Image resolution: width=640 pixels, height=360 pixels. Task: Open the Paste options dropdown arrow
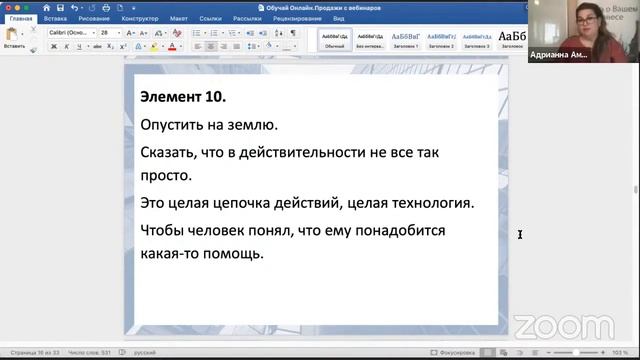[x=22, y=34]
